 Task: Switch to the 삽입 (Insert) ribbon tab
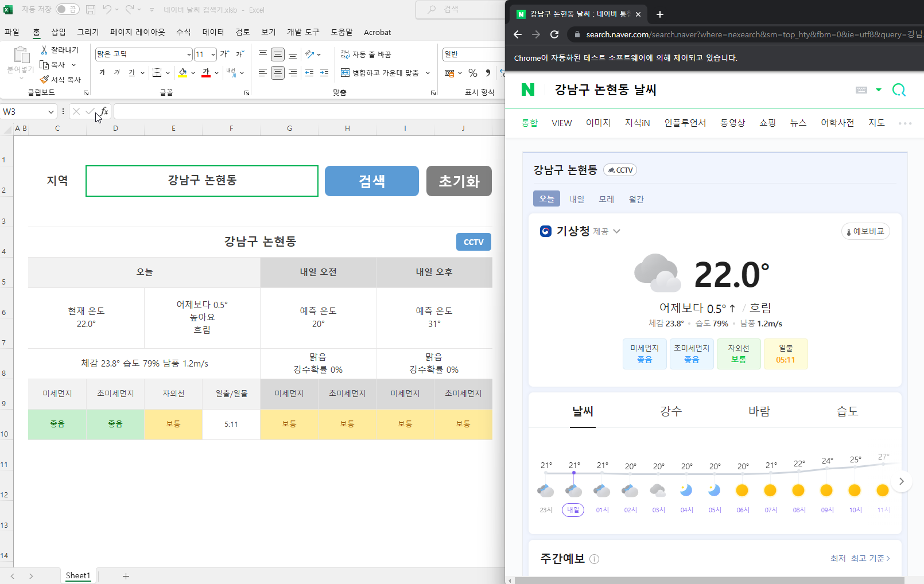click(x=59, y=32)
